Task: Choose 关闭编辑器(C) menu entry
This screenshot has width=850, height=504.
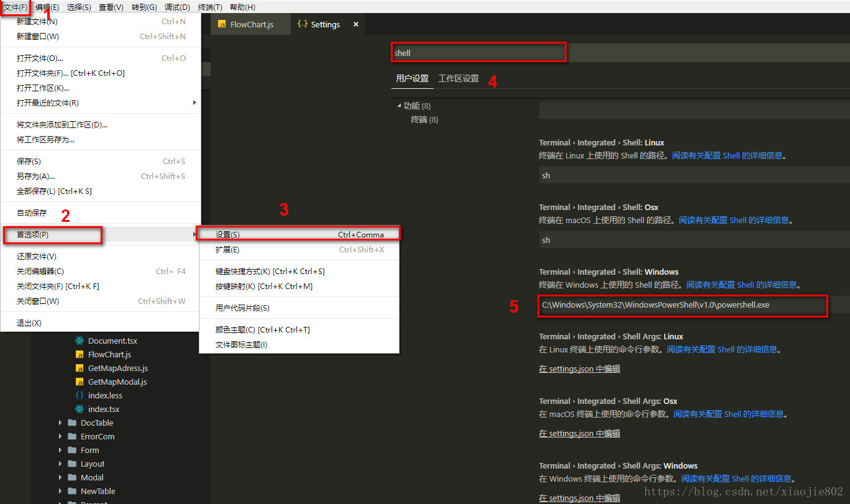Action: coord(101,272)
